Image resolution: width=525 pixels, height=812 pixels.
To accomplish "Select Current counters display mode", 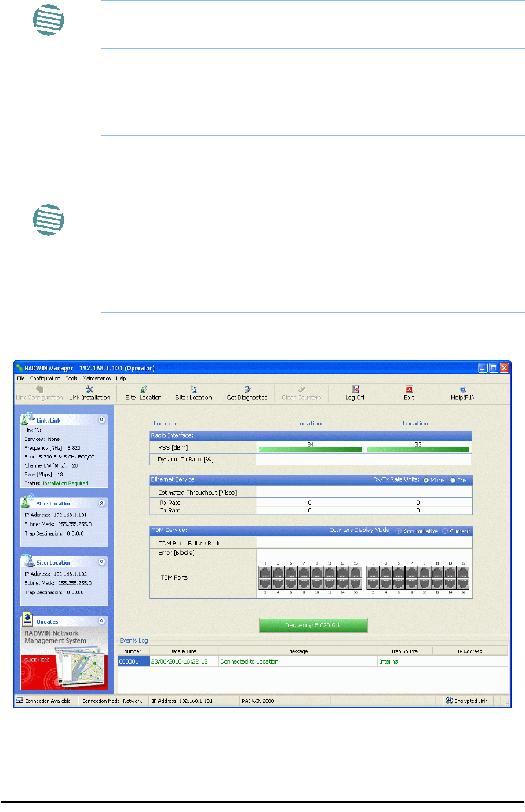I will pos(446,531).
